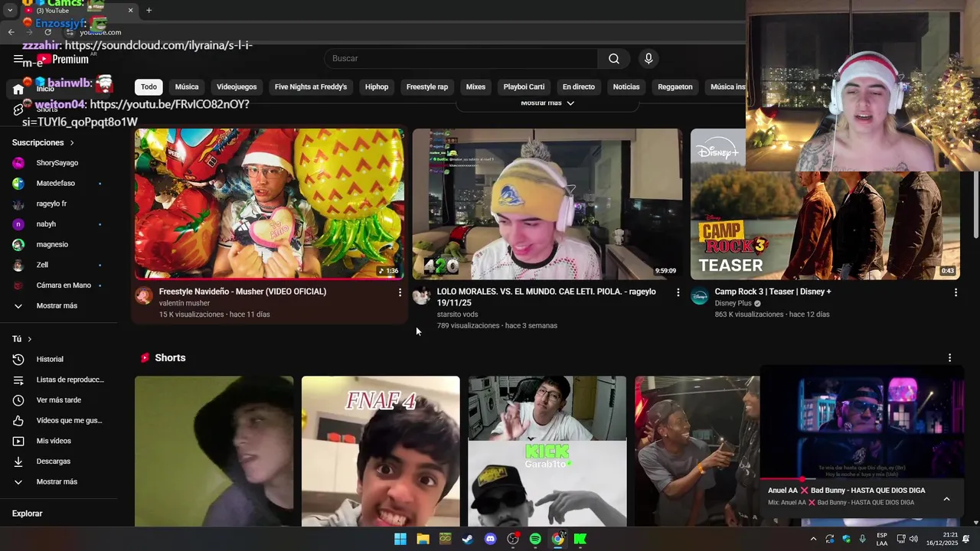Open the browser tab search dropdown

[x=10, y=11]
